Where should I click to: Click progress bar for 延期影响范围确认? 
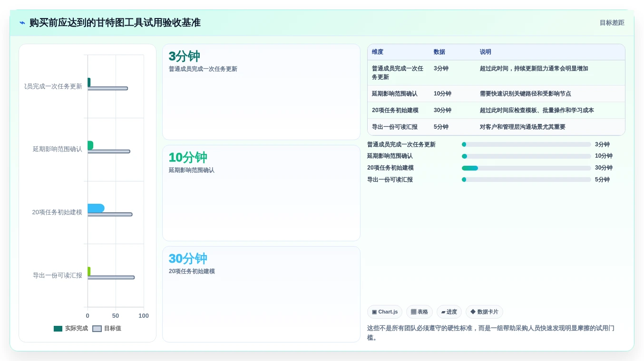(527, 156)
